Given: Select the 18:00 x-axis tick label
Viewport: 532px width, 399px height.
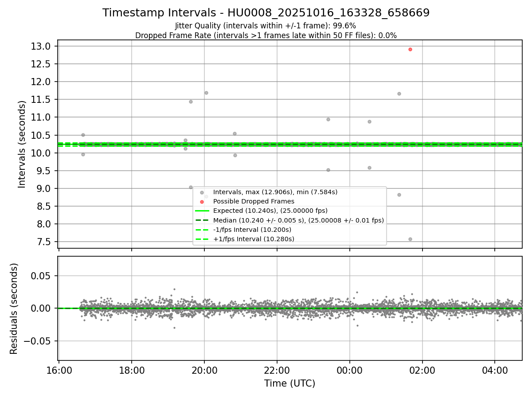Looking at the screenshot, I should 132,370.
